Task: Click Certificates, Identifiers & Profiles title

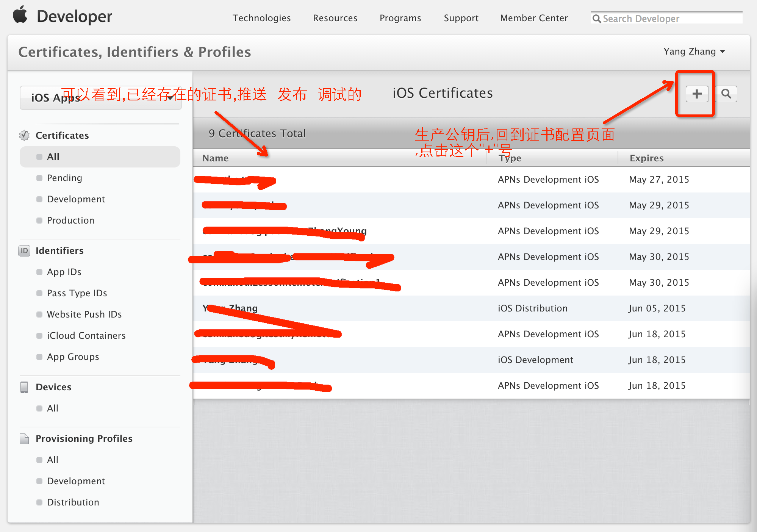Action: (135, 52)
